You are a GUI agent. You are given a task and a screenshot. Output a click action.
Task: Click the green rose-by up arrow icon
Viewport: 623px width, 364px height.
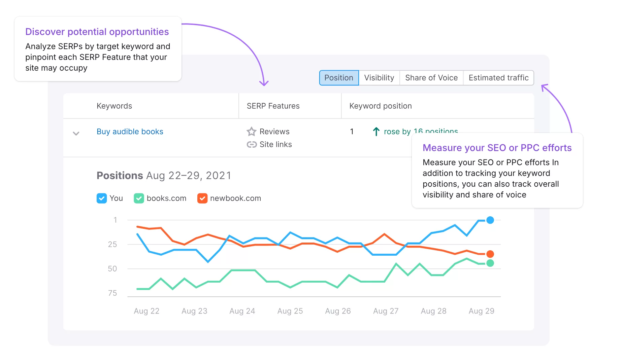[x=376, y=132]
